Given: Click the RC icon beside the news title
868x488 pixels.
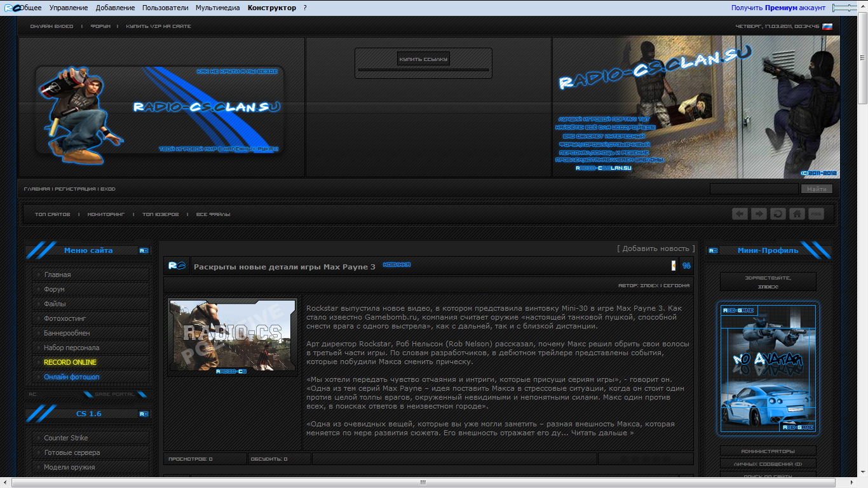Looking at the screenshot, I should [x=177, y=266].
